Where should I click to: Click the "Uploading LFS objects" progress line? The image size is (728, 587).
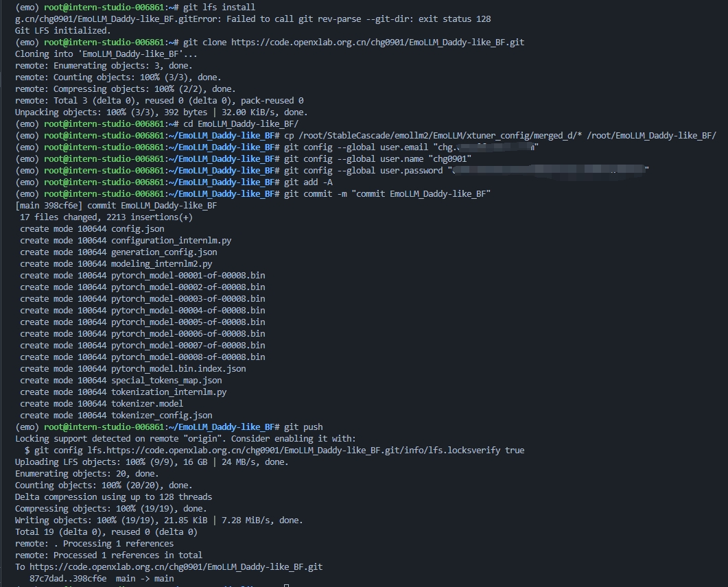tap(152, 462)
